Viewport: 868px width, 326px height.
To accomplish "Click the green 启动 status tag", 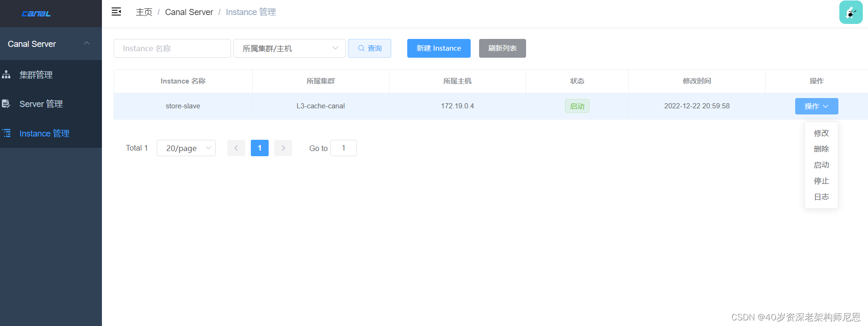I will pos(577,106).
